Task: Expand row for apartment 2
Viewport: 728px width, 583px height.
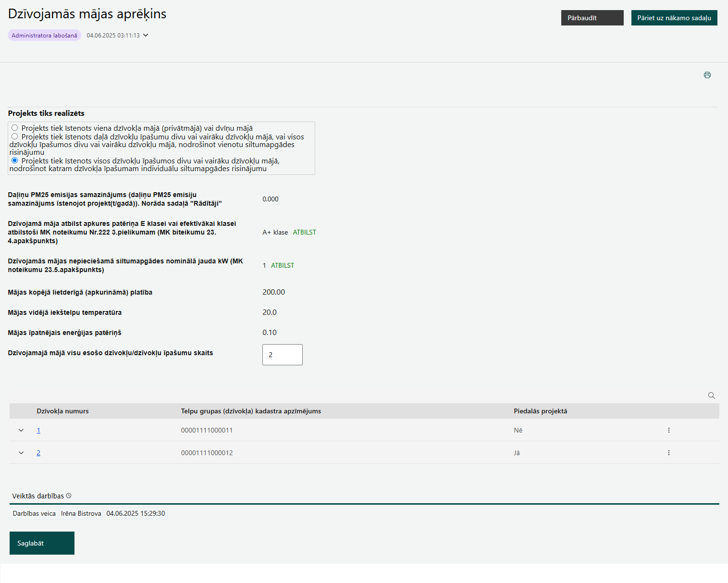Action: click(21, 453)
